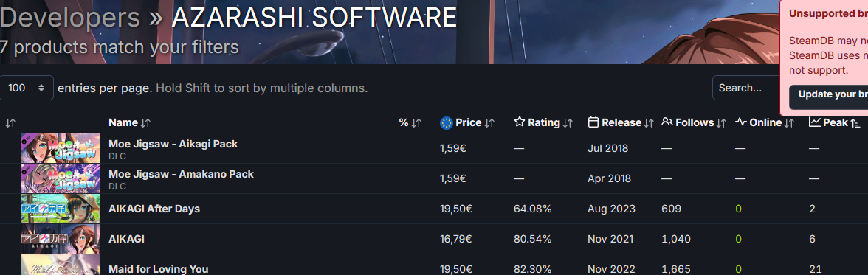The width and height of the screenshot is (868, 275).
Task: Click the 82.30% rating cell
Action: click(533, 269)
